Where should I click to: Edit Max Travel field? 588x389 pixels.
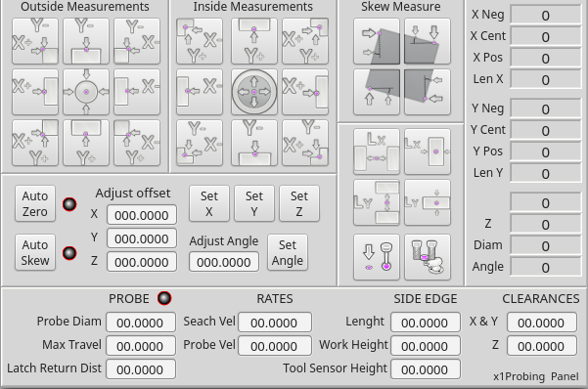click(141, 346)
